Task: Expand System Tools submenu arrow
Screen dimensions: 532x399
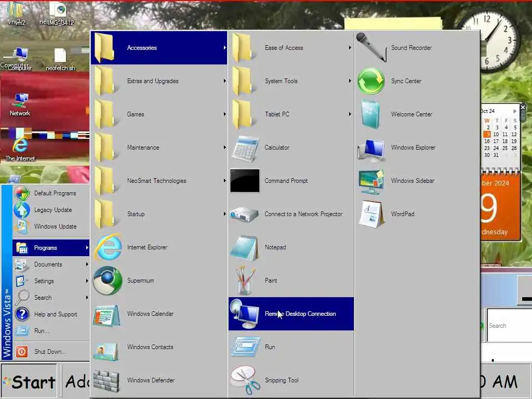Action: [x=350, y=81]
